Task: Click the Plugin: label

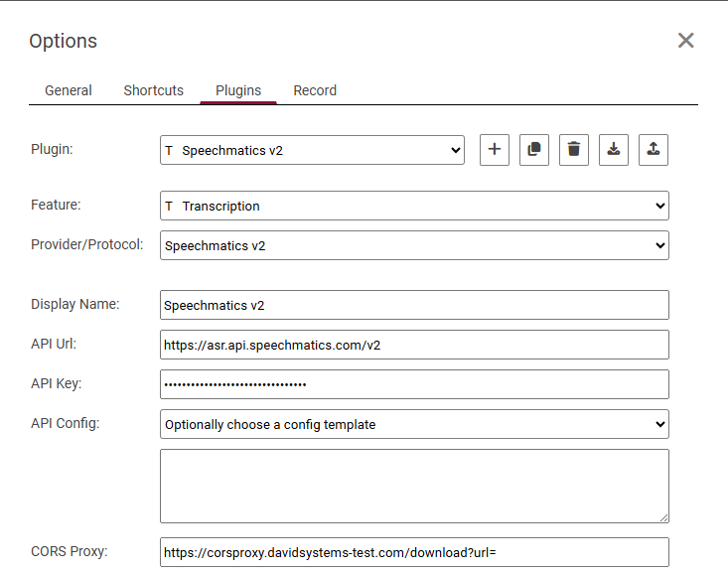Action: click(52, 149)
